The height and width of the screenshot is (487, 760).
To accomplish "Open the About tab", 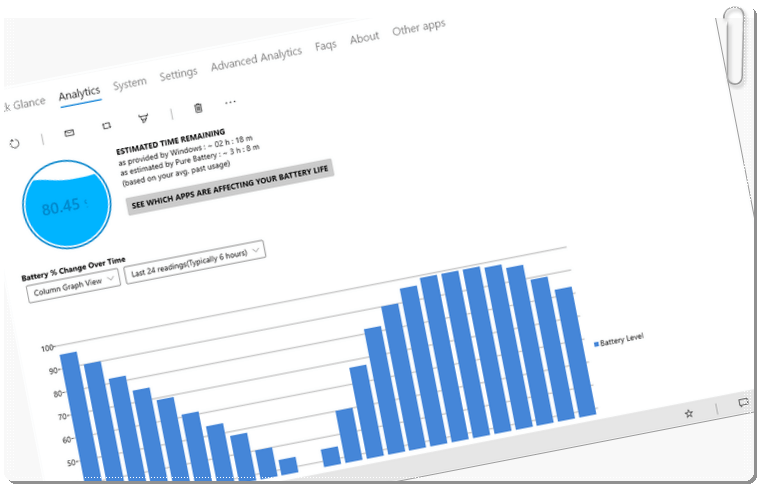I will 364,37.
